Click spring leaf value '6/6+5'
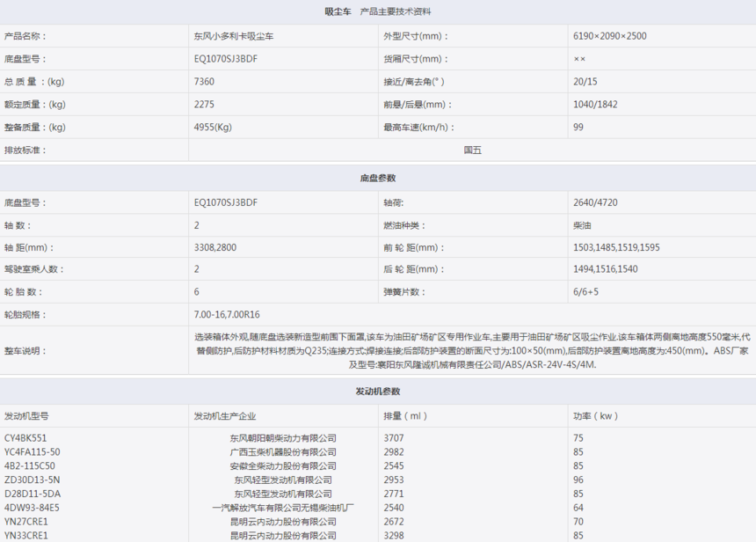 click(585, 292)
